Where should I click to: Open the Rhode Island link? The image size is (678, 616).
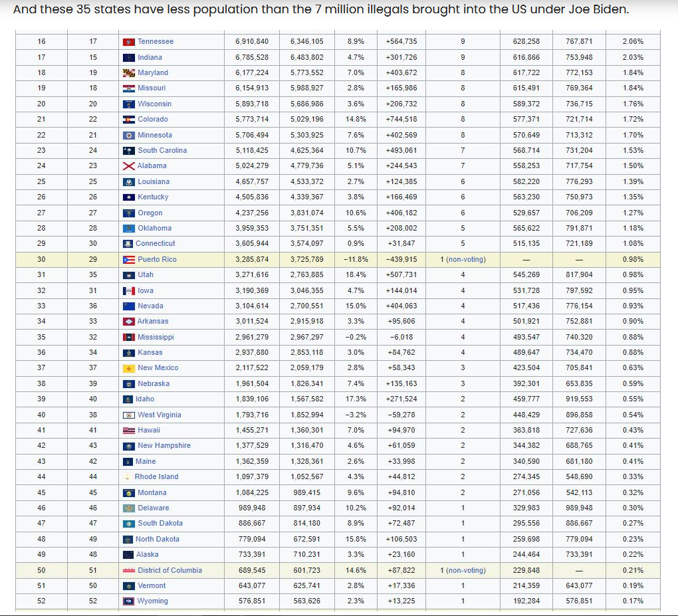(156, 477)
